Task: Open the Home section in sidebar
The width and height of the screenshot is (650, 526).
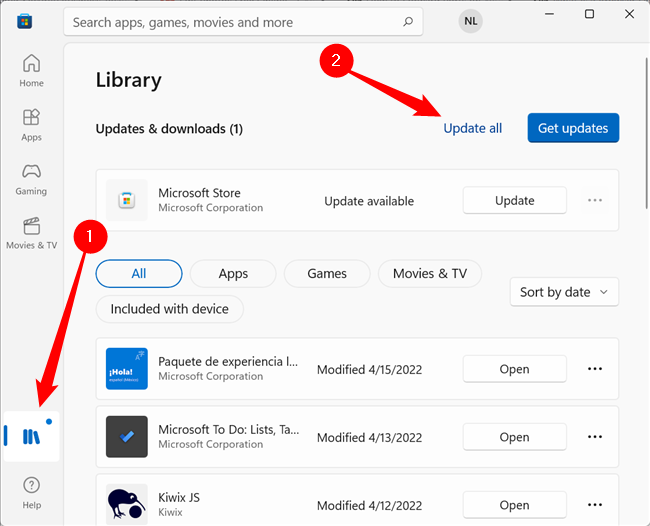Action: 32,70
